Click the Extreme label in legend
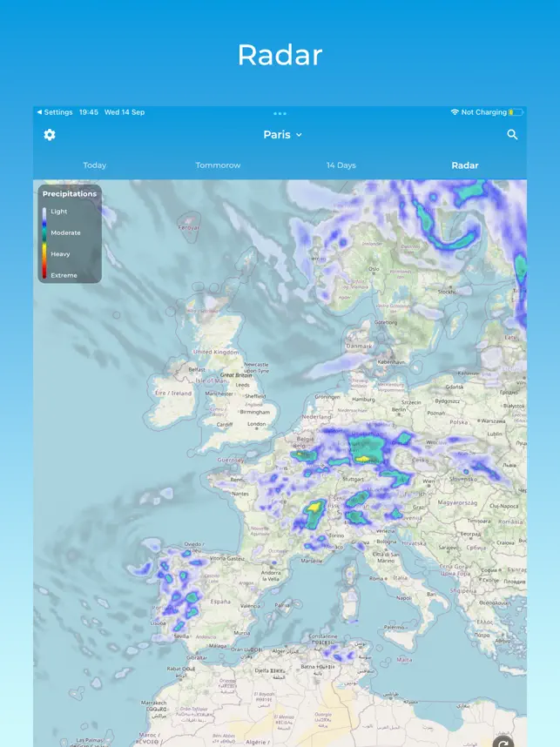 coord(64,275)
